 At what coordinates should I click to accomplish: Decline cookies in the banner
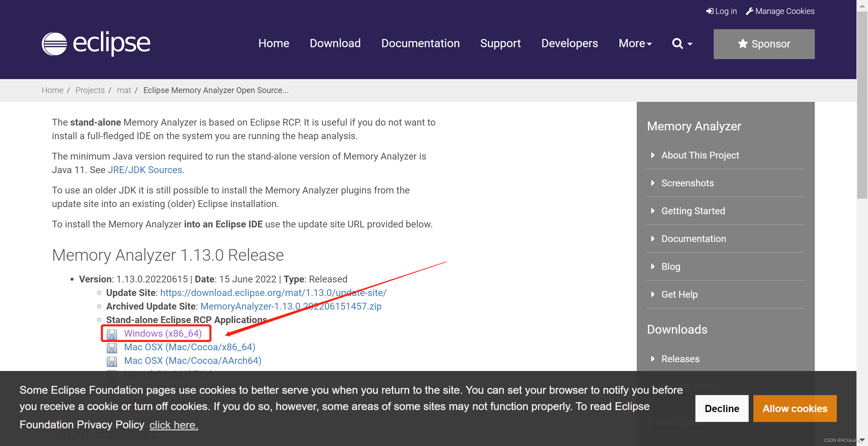(722, 408)
